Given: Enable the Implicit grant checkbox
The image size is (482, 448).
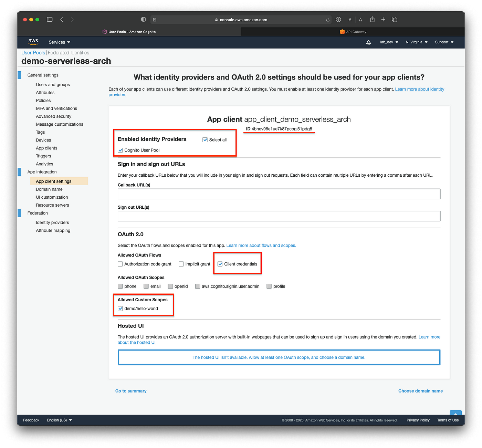Looking at the screenshot, I should pos(181,264).
